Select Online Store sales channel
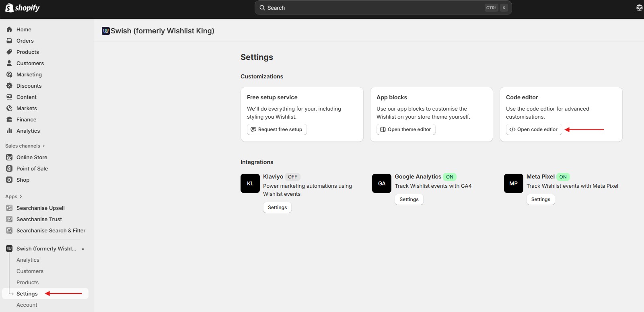The image size is (644, 312). (x=32, y=157)
